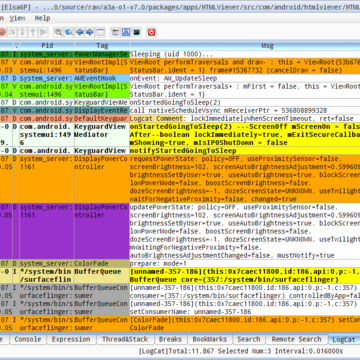
Task: Click the greyed resume play triangle icon
Action: [43, 32]
